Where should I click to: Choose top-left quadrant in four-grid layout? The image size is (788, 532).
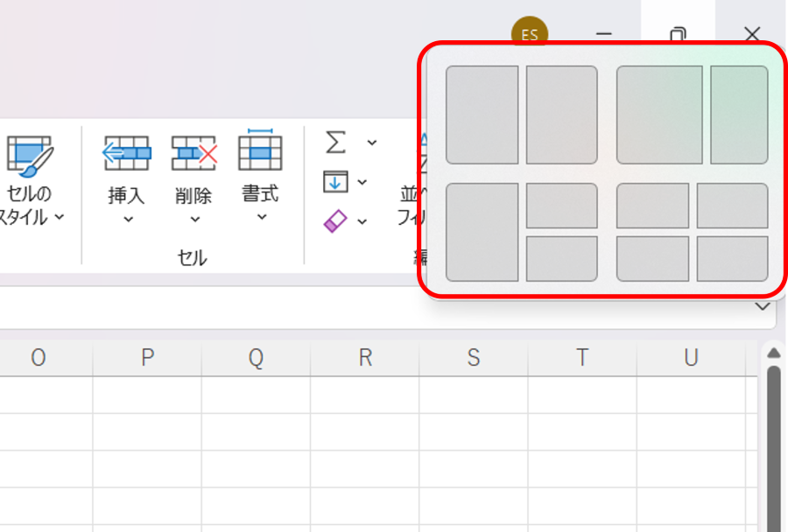point(652,206)
